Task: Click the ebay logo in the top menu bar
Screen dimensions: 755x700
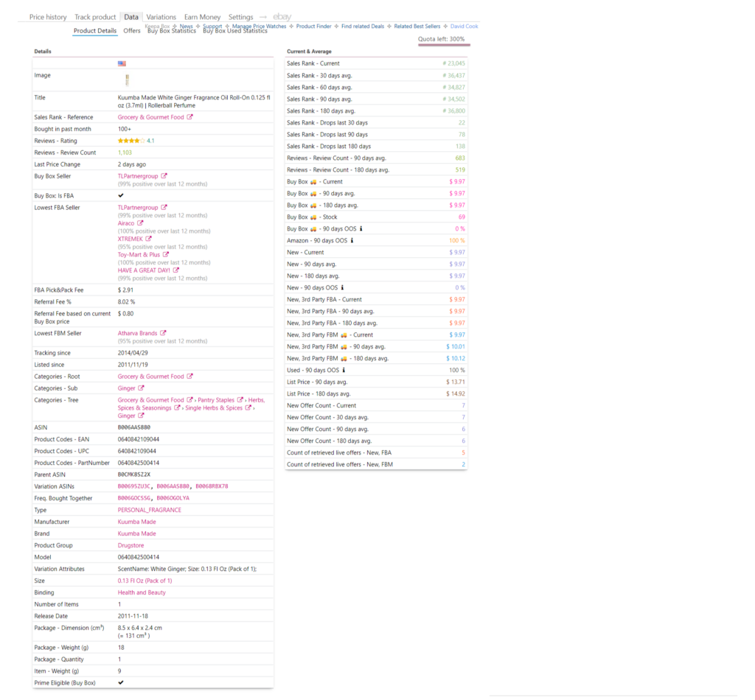Action: [282, 16]
